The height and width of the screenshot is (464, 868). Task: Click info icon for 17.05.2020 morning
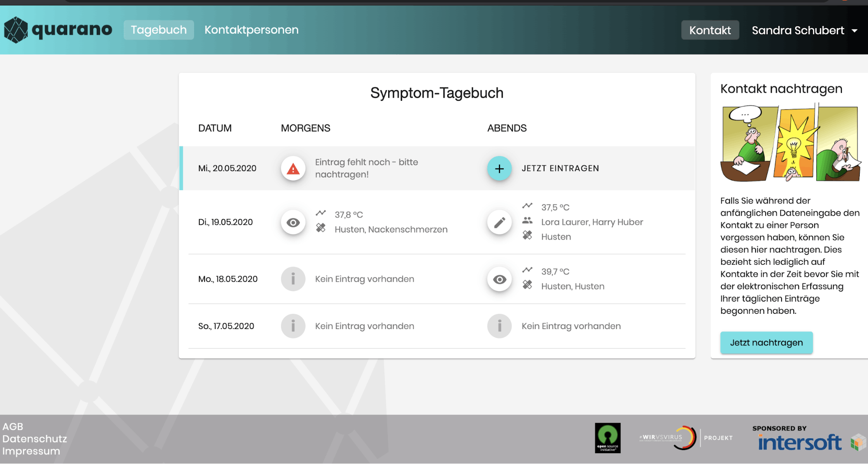[x=293, y=326]
